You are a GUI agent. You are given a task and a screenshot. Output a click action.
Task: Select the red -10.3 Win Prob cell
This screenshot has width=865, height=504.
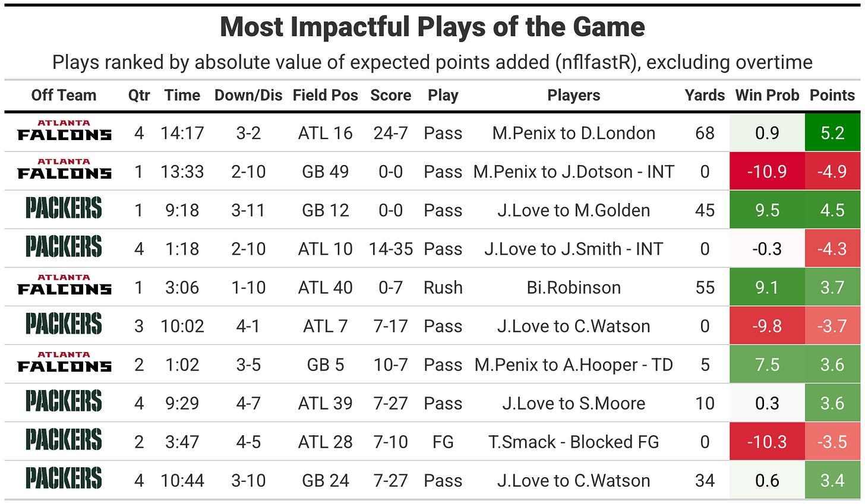767,441
